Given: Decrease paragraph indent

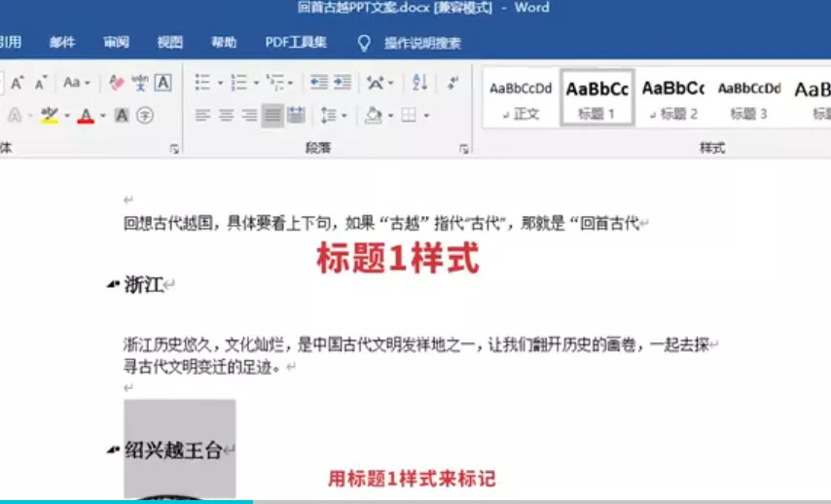Looking at the screenshot, I should coord(318,82).
